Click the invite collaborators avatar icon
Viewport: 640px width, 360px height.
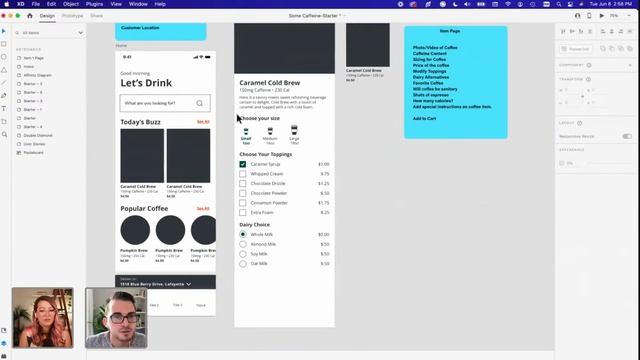tap(577, 16)
